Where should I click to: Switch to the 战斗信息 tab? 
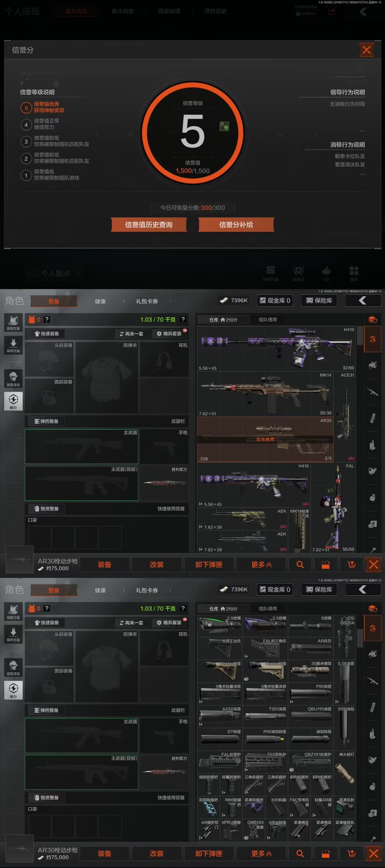coord(123,11)
